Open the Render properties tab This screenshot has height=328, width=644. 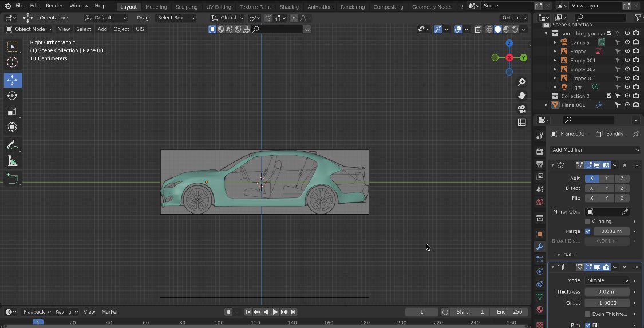coord(540,152)
